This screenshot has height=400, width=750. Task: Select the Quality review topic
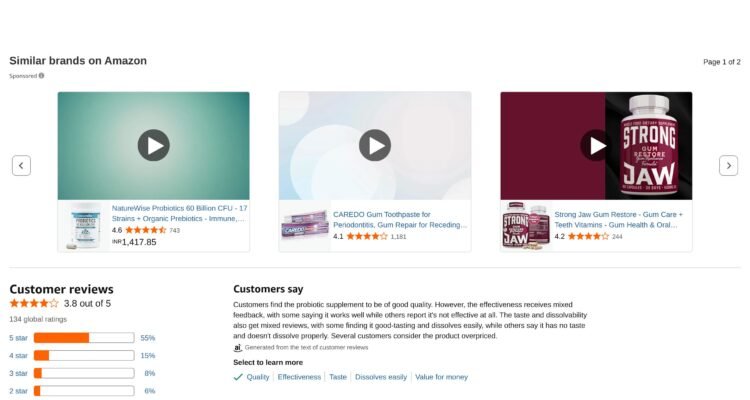(258, 377)
